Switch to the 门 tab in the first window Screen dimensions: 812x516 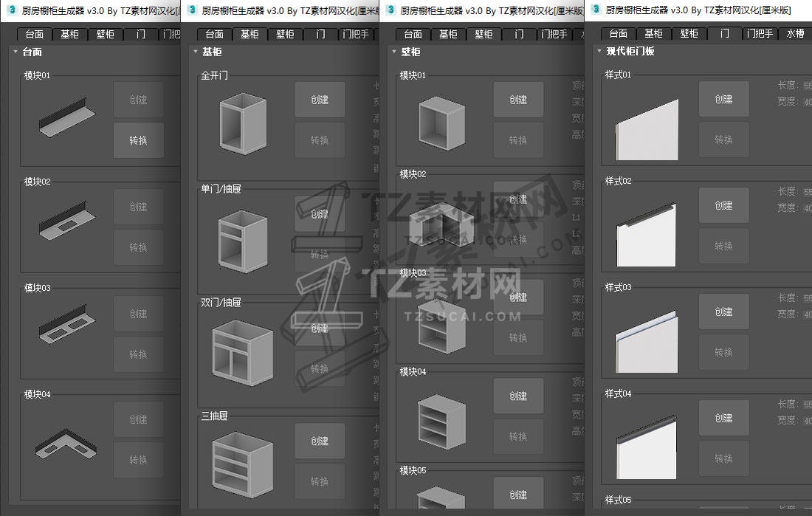coord(140,34)
